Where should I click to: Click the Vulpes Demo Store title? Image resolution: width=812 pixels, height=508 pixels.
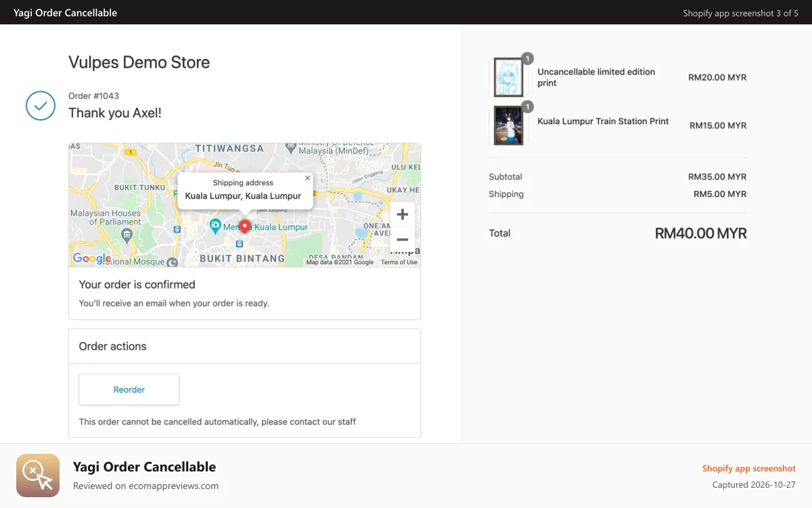click(139, 62)
